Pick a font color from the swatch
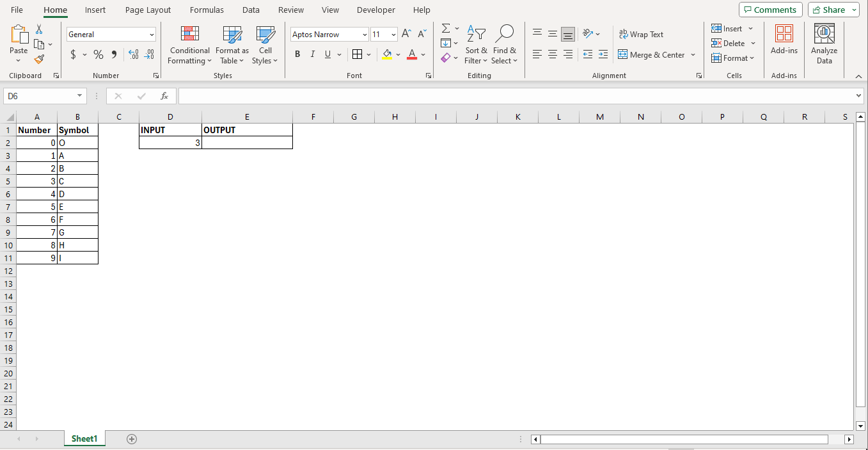The image size is (868, 450). tap(412, 54)
